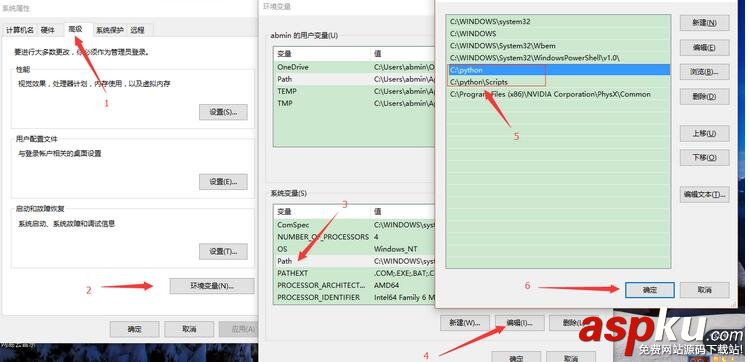Cancel the System Properties window

[x=189, y=329]
